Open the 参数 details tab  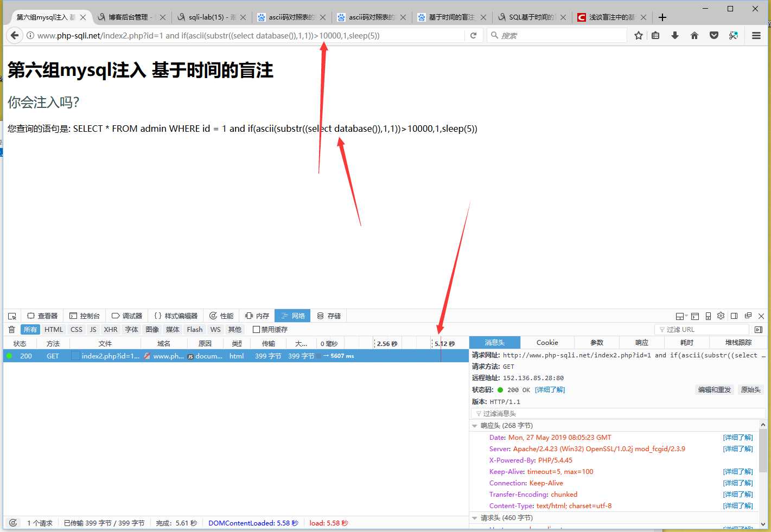597,343
